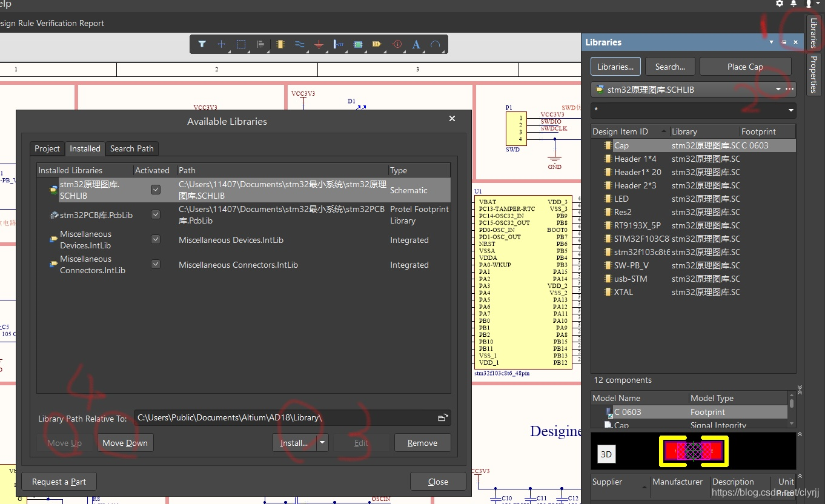This screenshot has height=504, width=825.
Task: Switch to the Project tab
Action: (47, 148)
